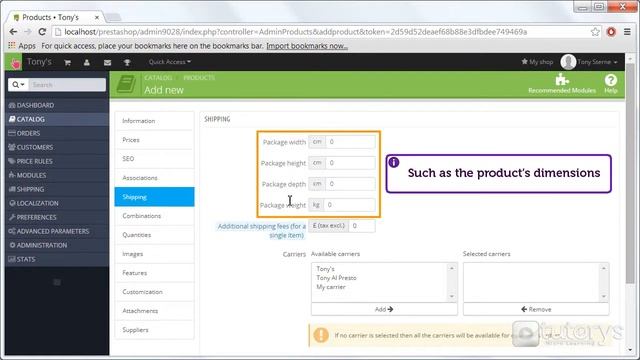
Task: Open Apps shortcut in bookmarks bar
Action: (x=22, y=46)
